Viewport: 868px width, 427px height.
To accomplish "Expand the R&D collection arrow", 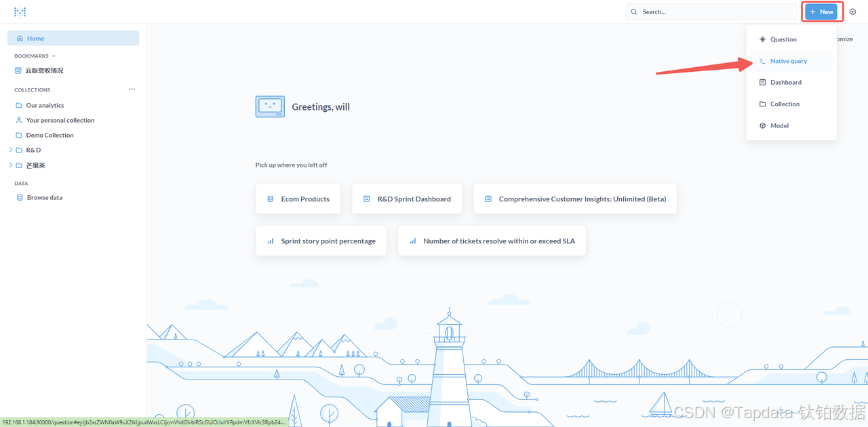I will [10, 150].
